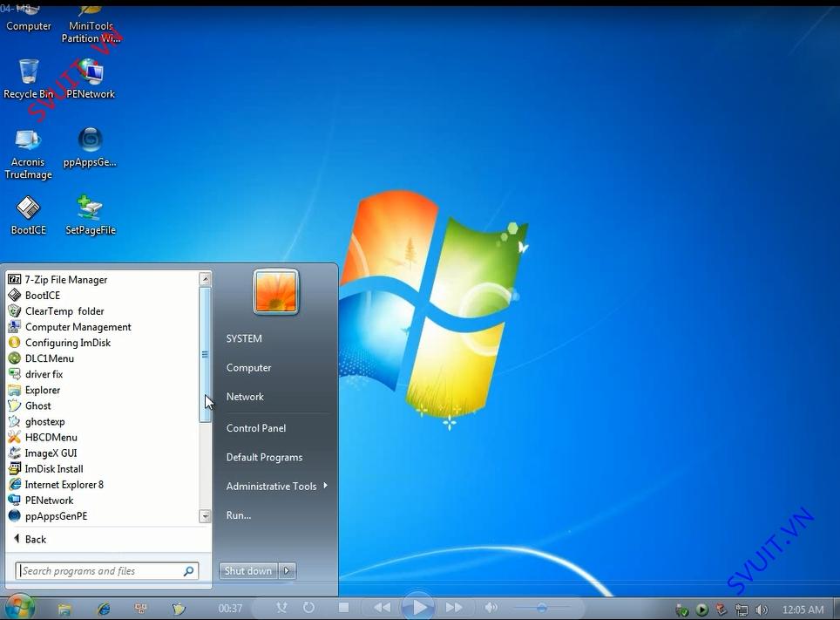Go Back to main Start menu
The height and width of the screenshot is (620, 840).
tap(30, 539)
